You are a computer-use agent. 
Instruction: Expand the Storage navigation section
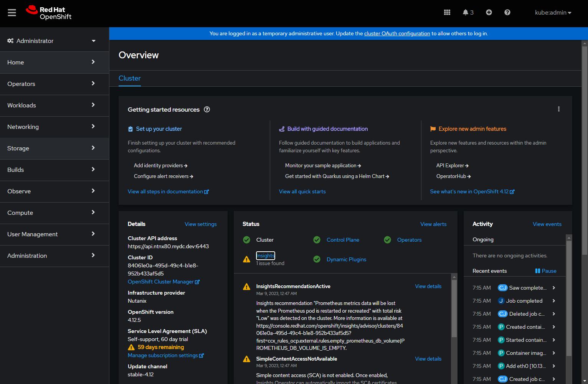[55, 148]
